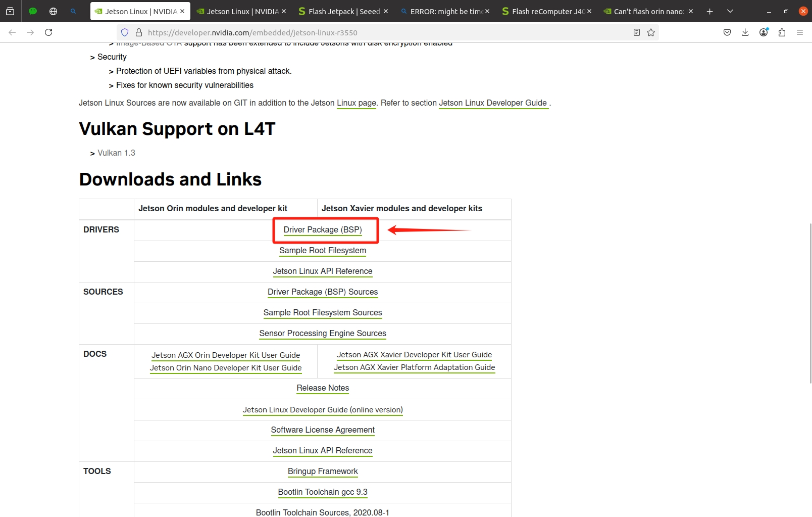
Task: Open the Release Notes link
Action: pos(323,388)
